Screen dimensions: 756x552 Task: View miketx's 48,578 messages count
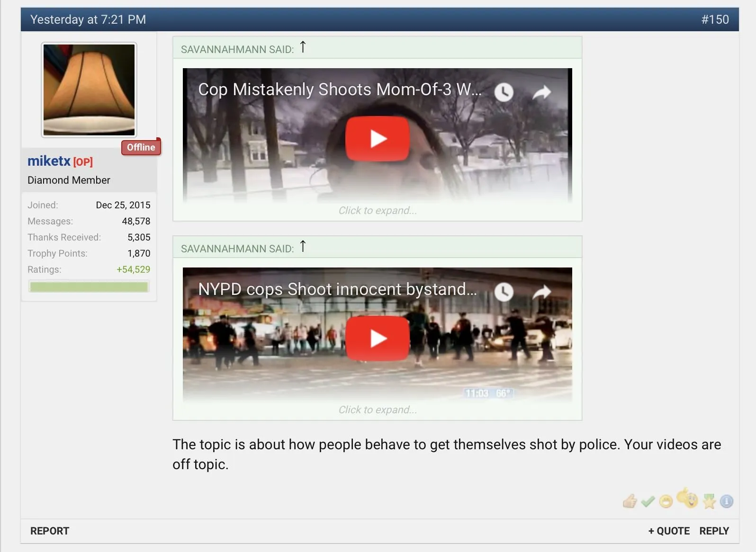coord(136,221)
